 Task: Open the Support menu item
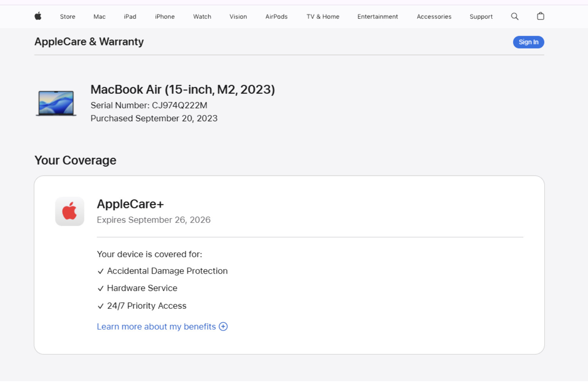(481, 16)
